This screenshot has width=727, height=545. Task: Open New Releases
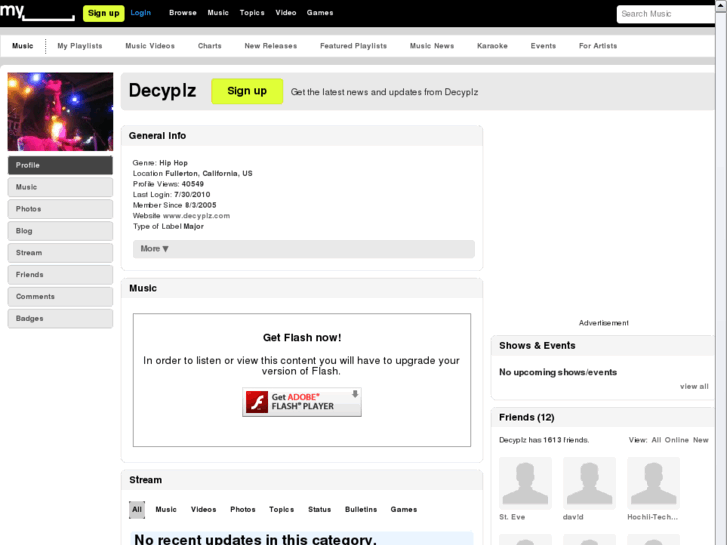click(271, 46)
